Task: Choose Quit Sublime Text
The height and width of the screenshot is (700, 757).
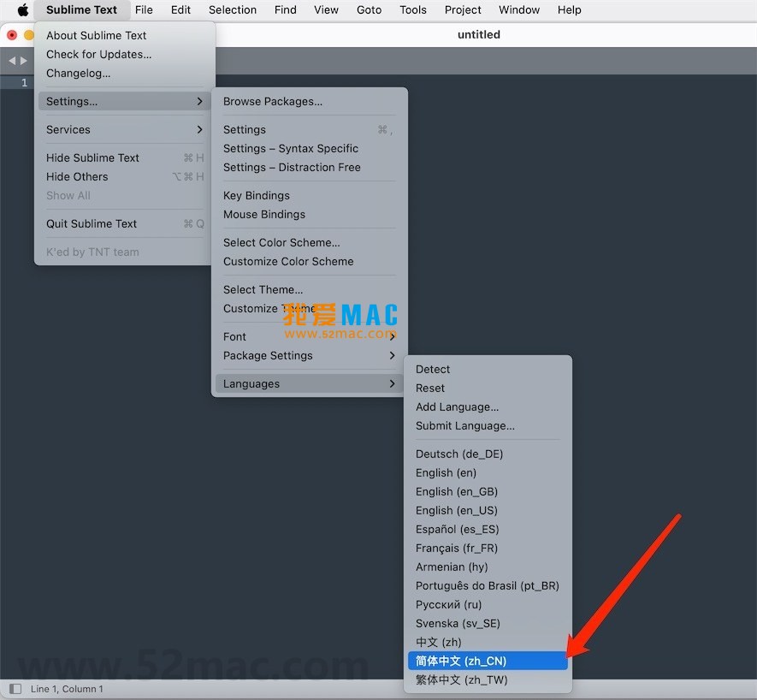Action: 125,223
